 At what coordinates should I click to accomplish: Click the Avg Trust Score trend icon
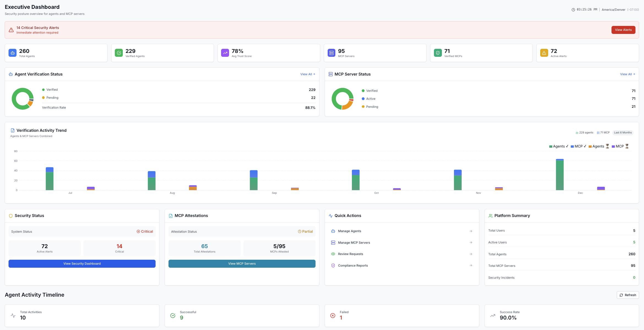point(225,53)
